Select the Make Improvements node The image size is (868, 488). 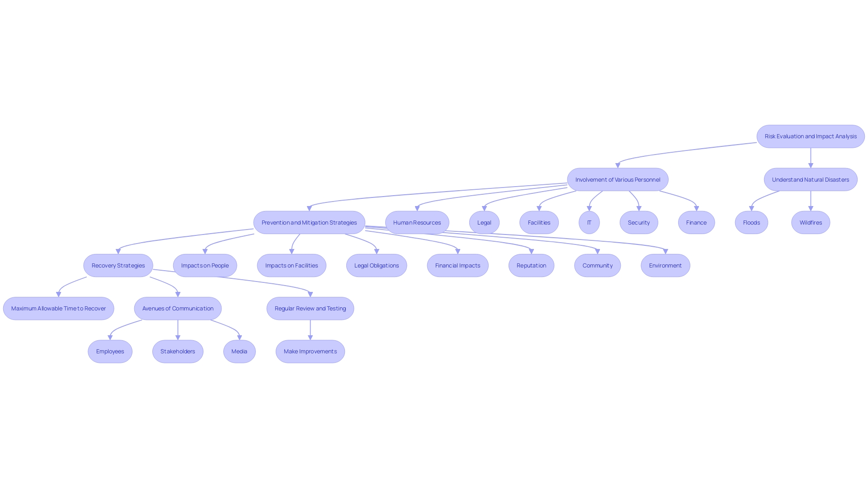tap(310, 351)
